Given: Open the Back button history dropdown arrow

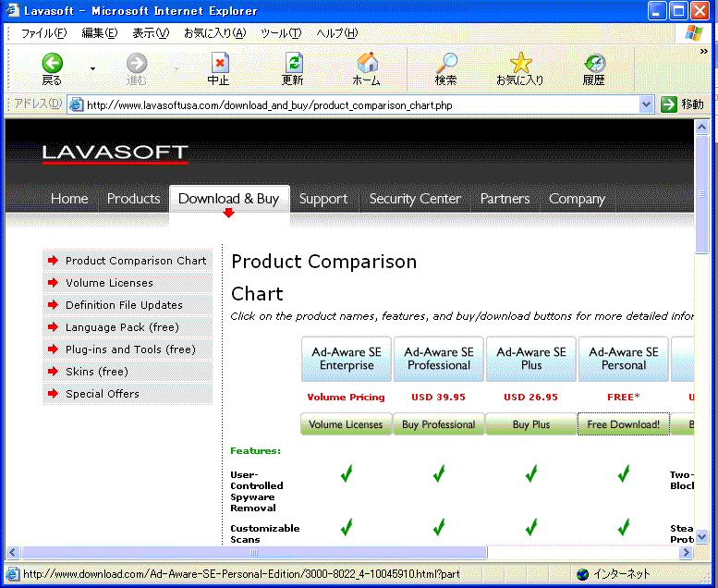Looking at the screenshot, I should tap(92, 68).
